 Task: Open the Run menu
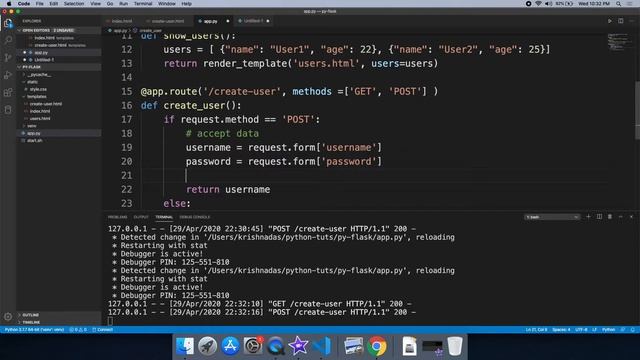123,4
